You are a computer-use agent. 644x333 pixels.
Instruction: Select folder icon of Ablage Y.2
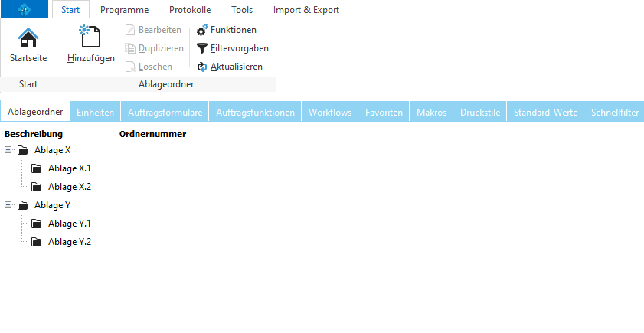click(36, 242)
